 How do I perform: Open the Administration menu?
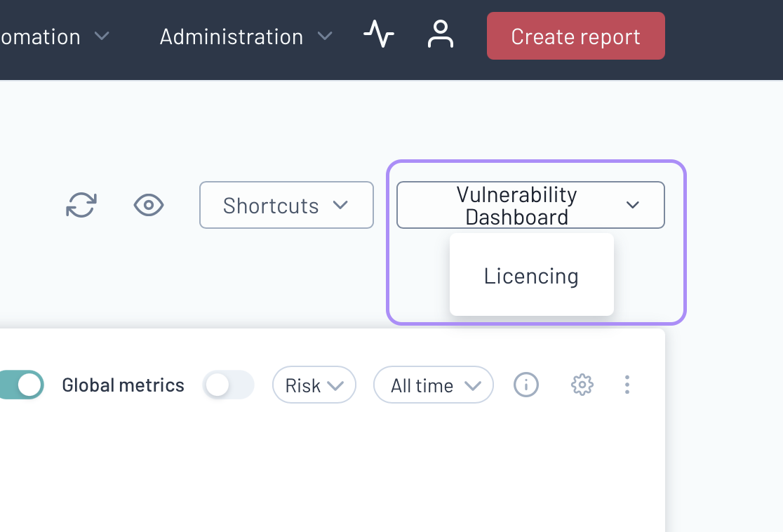[x=232, y=36]
